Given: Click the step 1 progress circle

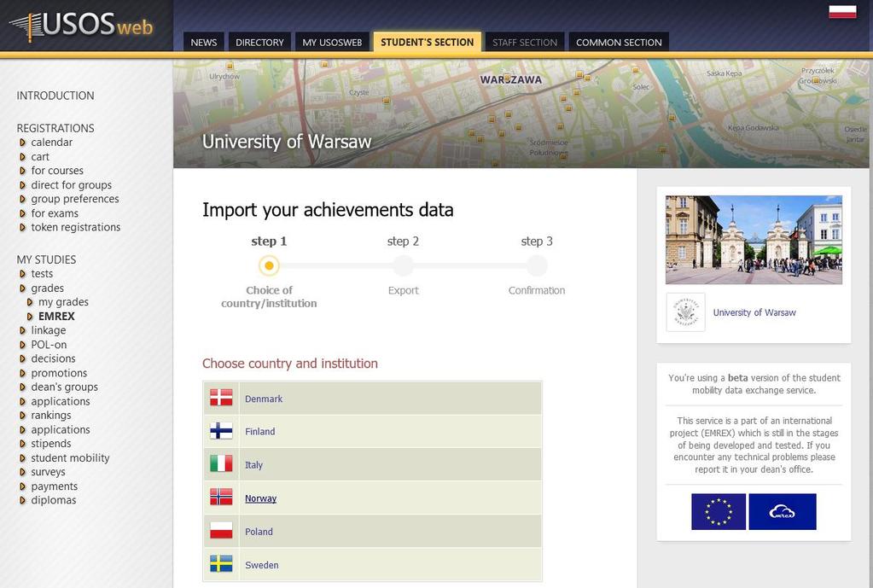Looking at the screenshot, I should [269, 265].
